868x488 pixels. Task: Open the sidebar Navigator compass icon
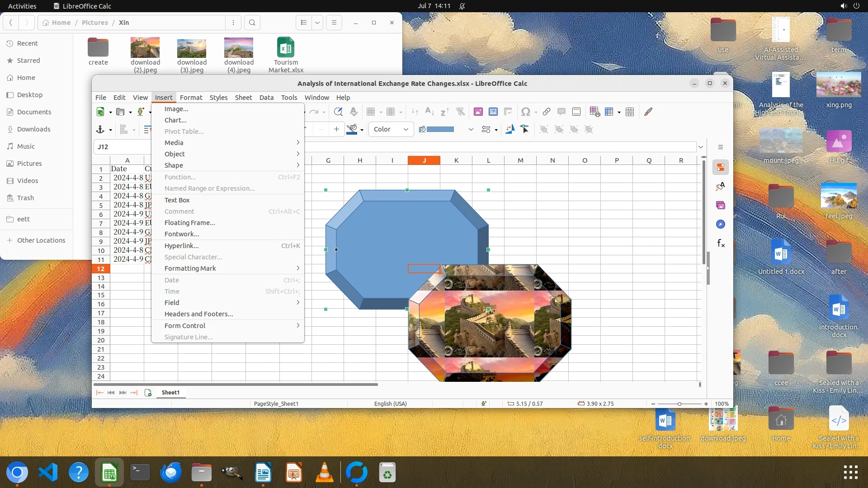click(x=721, y=224)
